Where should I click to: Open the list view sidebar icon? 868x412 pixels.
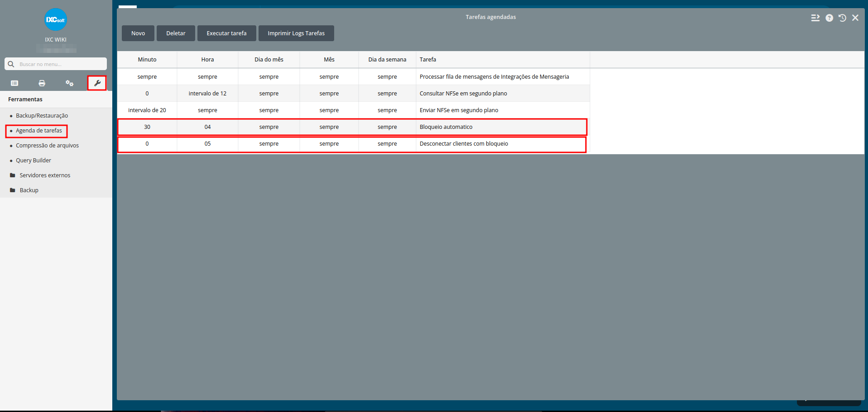pyautogui.click(x=14, y=83)
